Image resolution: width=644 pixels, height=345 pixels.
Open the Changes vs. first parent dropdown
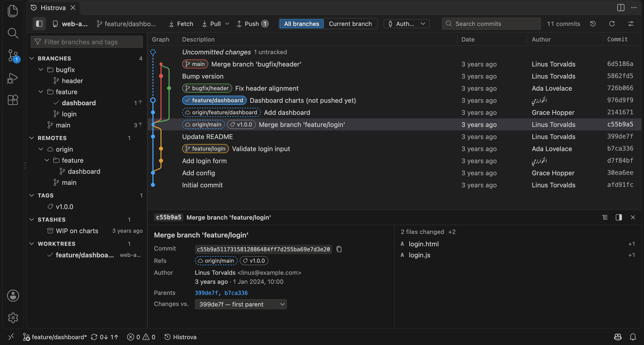pos(241,304)
